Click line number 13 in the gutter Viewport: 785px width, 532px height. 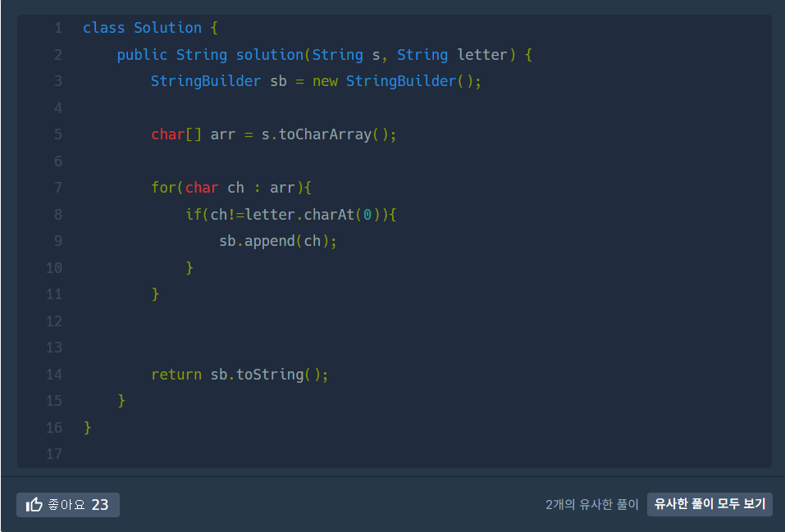[54, 348]
